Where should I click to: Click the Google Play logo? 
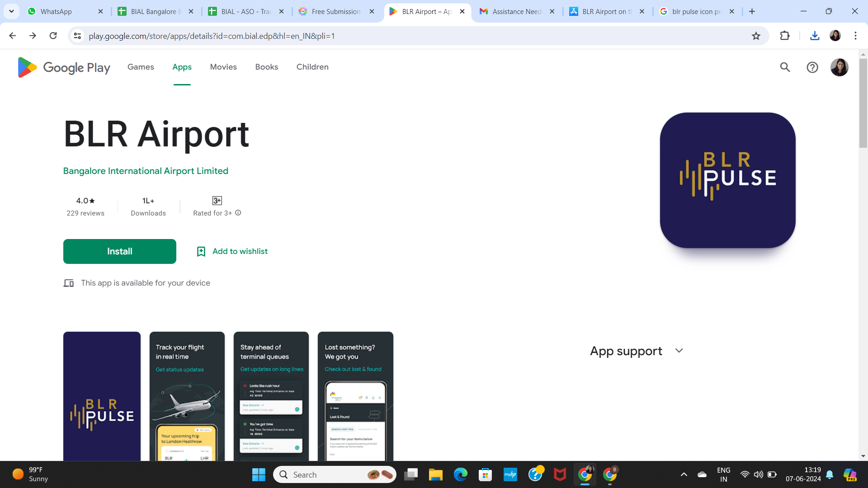point(64,67)
